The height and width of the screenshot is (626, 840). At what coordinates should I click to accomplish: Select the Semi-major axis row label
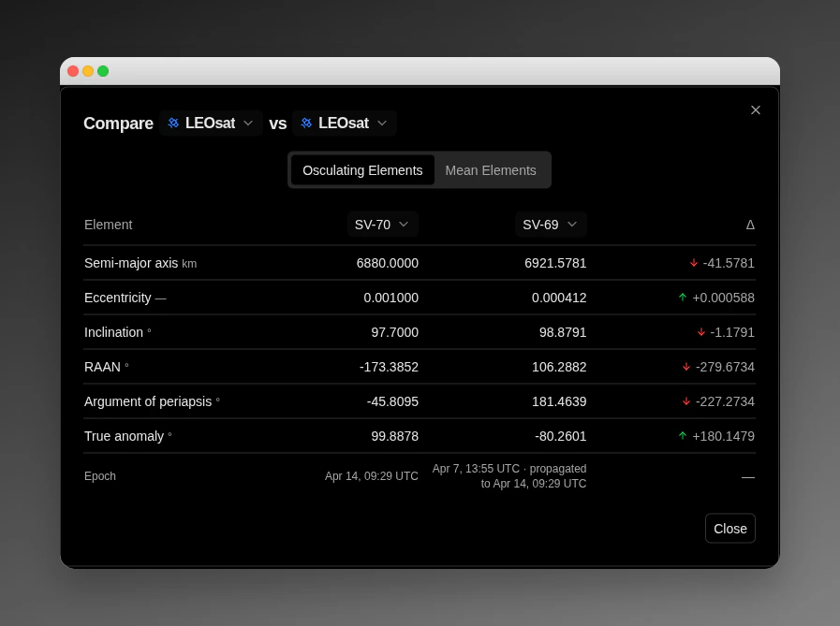click(x=131, y=263)
